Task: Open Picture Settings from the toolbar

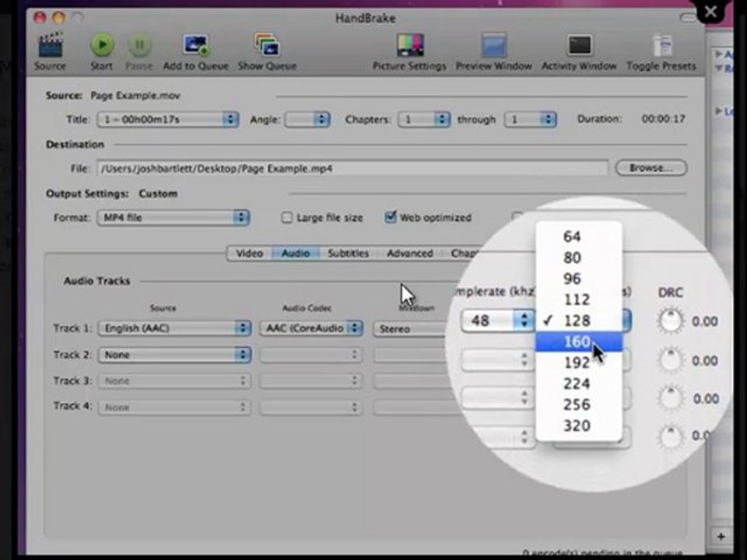Action: [410, 46]
